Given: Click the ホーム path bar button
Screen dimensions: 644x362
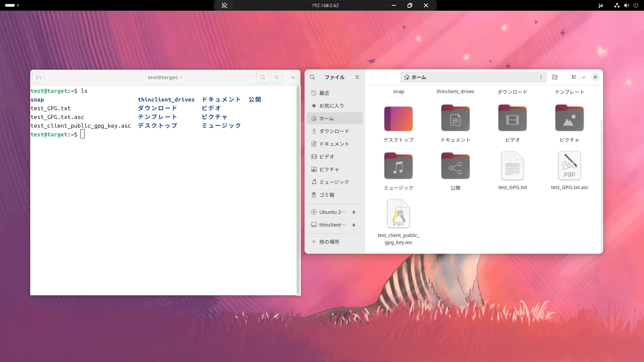Looking at the screenshot, I should click(415, 77).
